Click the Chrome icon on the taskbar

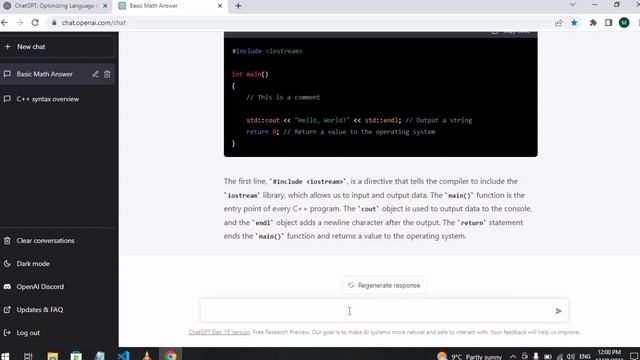pyautogui.click(x=171, y=356)
